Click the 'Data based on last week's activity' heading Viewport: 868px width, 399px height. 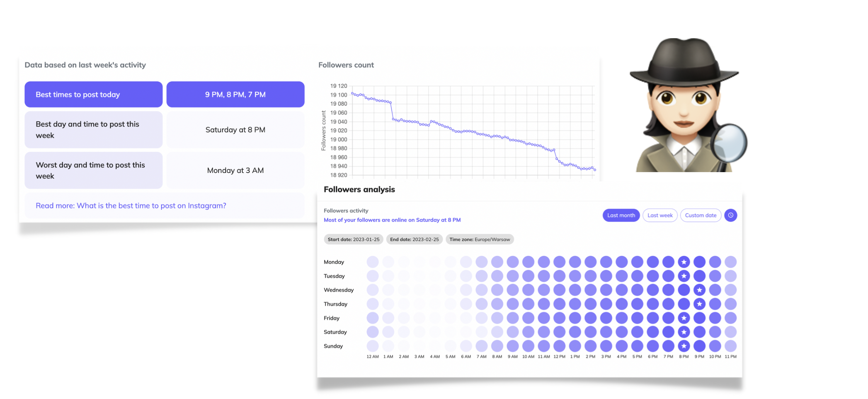85,65
